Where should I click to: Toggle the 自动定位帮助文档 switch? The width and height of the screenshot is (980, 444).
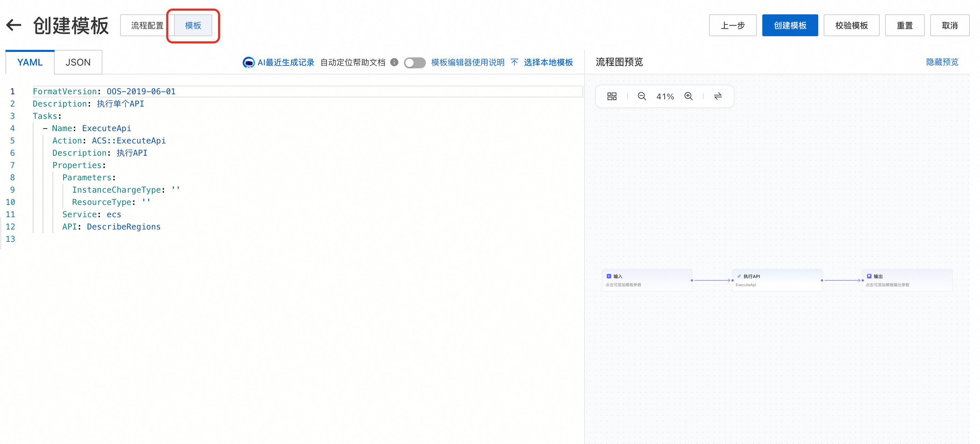coord(414,63)
